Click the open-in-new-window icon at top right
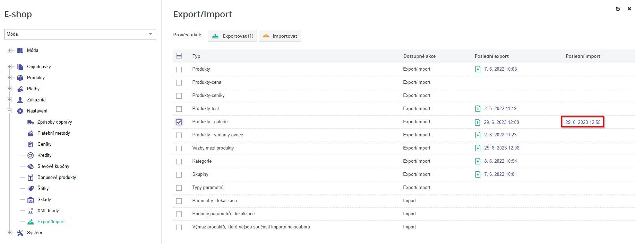 pyautogui.click(x=618, y=9)
